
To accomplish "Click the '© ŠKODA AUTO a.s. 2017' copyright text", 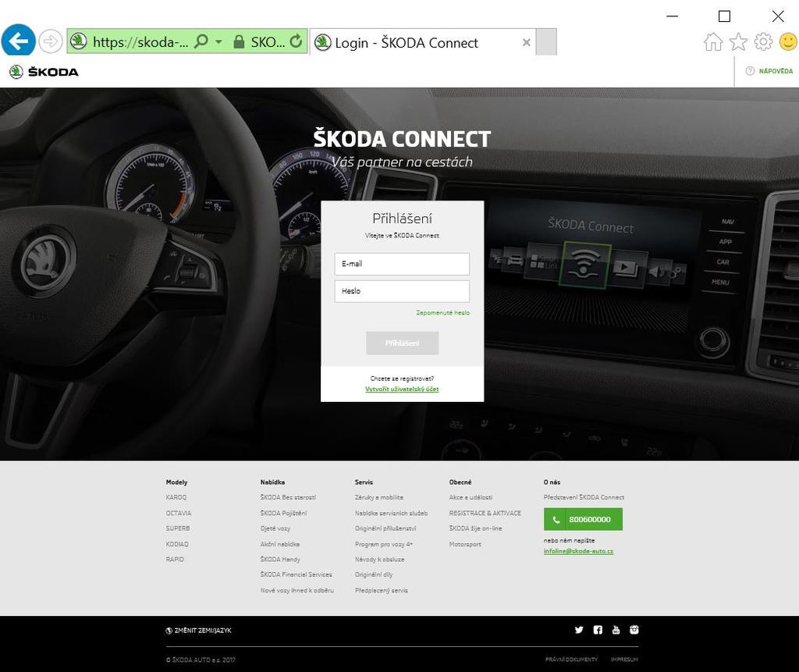I will coord(201,660).
